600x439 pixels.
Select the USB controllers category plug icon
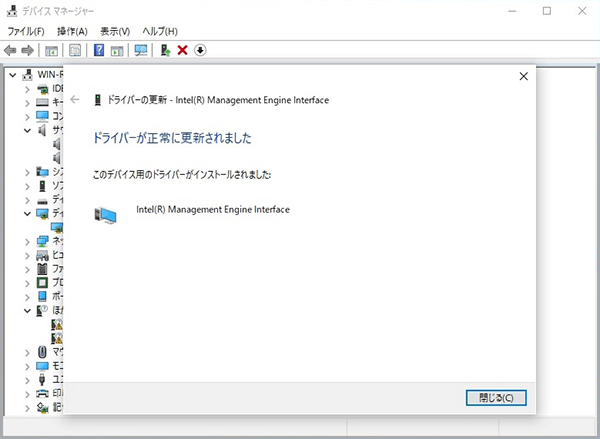42,380
